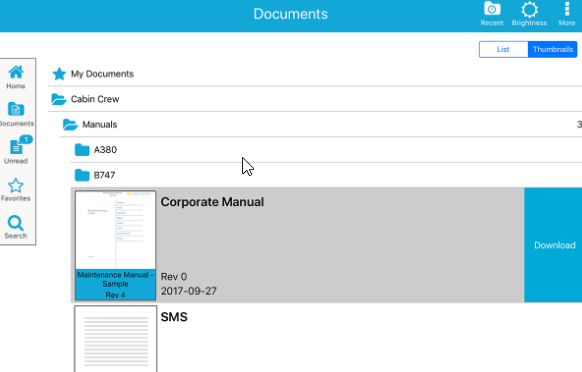Expand the A380 folder icon
Image resolution: width=582 pixels, height=372 pixels.
click(x=82, y=150)
